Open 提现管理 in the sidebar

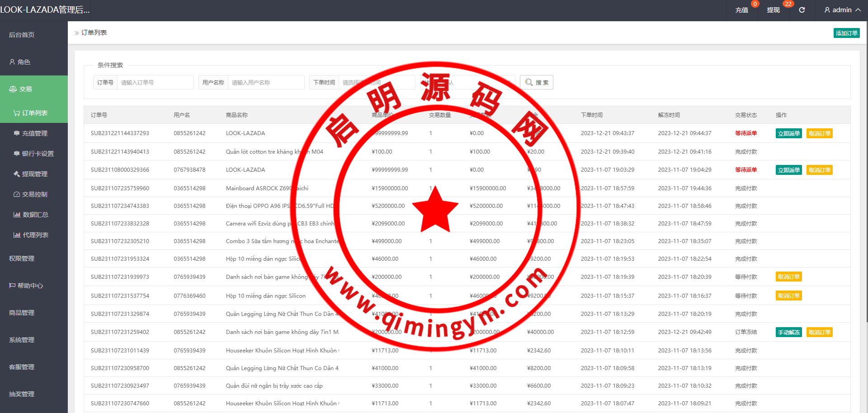point(34,174)
